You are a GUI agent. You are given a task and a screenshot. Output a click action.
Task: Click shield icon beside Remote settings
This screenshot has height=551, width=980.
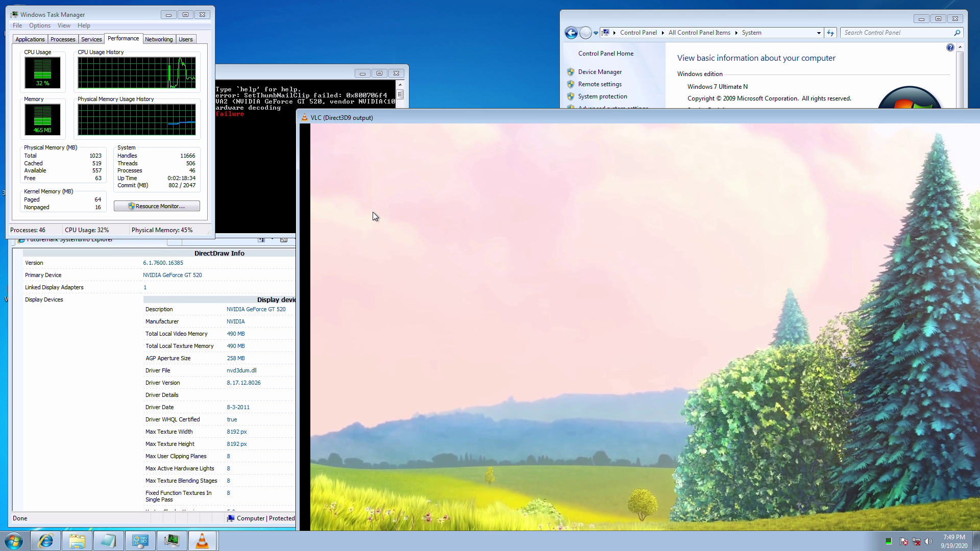coord(571,84)
